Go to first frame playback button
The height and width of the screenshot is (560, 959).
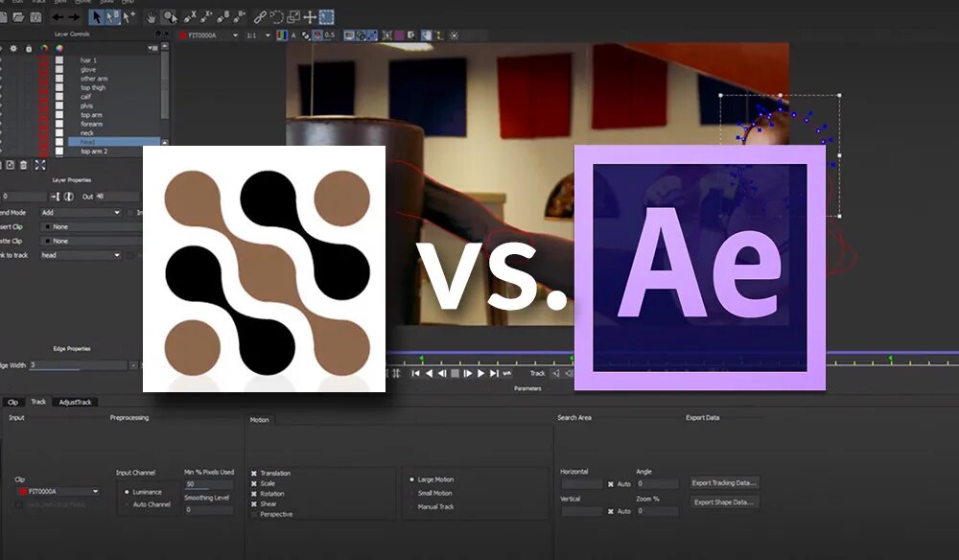click(x=416, y=374)
